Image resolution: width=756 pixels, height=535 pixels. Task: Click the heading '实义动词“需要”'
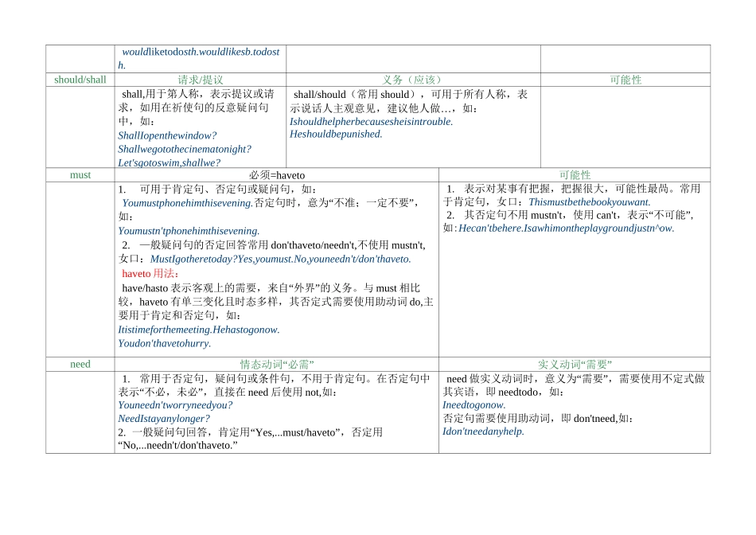click(575, 364)
